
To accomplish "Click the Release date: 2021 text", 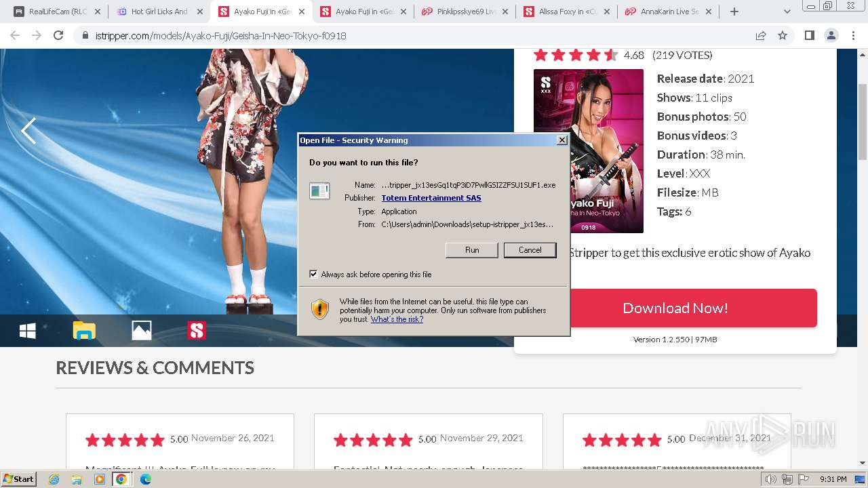I will tap(705, 79).
